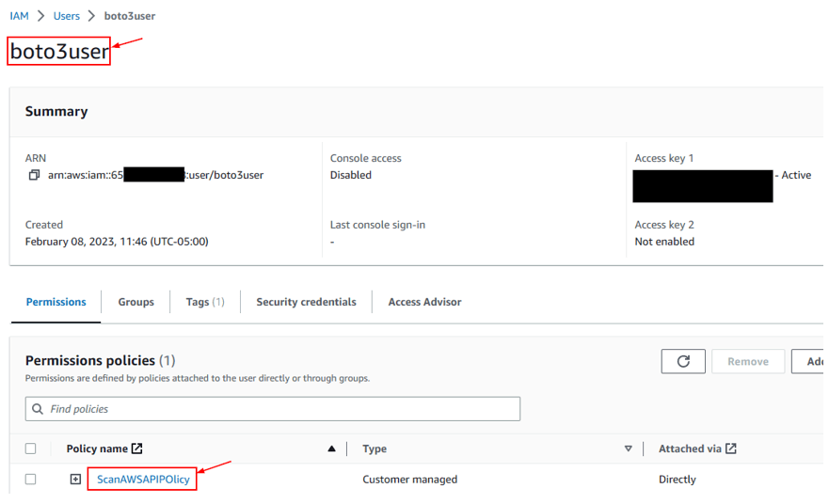Expand the ScanAWSAPIPOlicy row plus icon
This screenshot has height=504, width=829.
[x=75, y=480]
